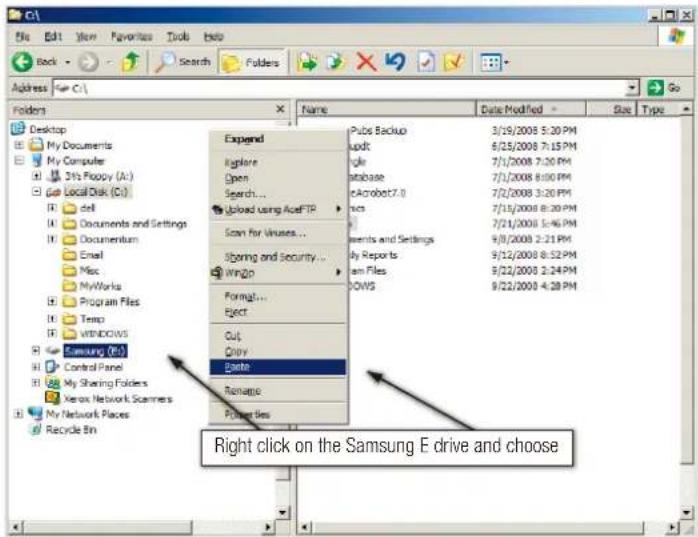Sort by Date Modified column header
This screenshot has width=698, height=537.
point(531,109)
